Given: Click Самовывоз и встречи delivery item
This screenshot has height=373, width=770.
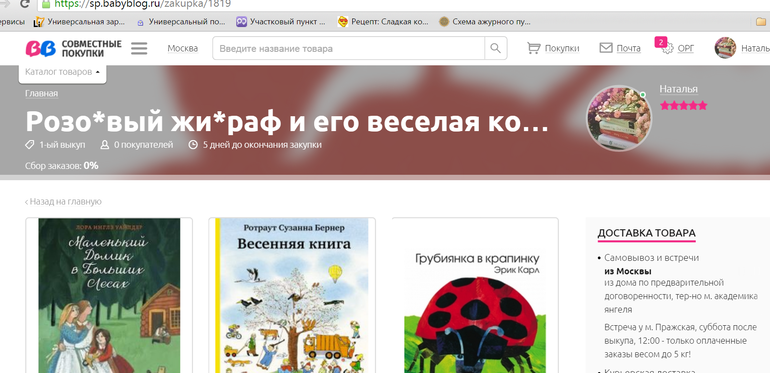Looking at the screenshot, I should point(651,258).
